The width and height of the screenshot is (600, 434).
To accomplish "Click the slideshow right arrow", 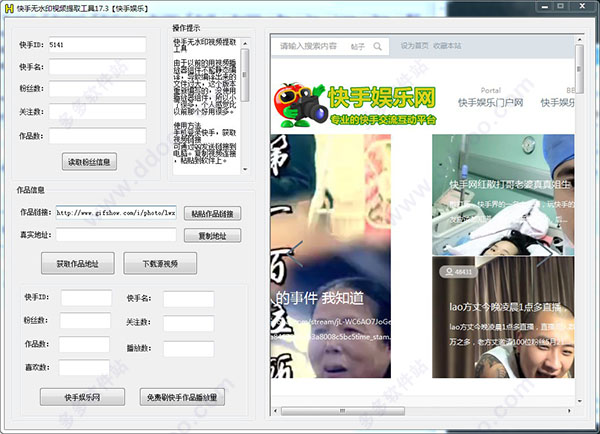I will tap(546, 254).
